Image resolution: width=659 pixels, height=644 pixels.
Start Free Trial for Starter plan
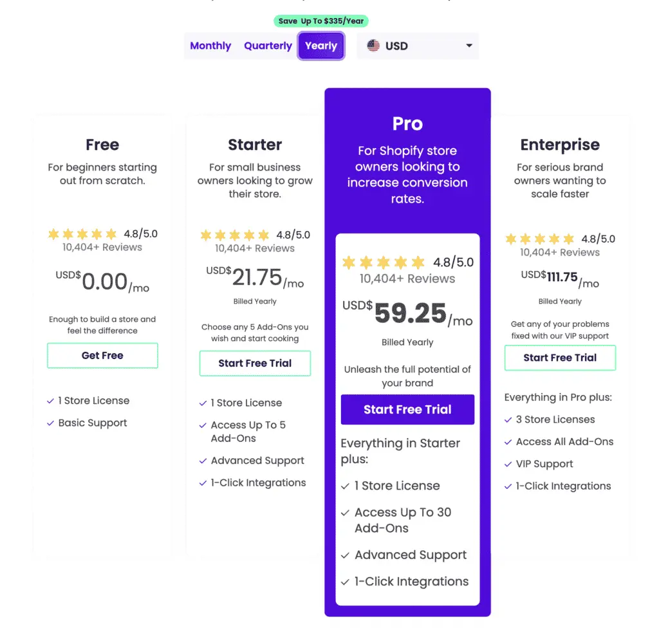point(255,363)
